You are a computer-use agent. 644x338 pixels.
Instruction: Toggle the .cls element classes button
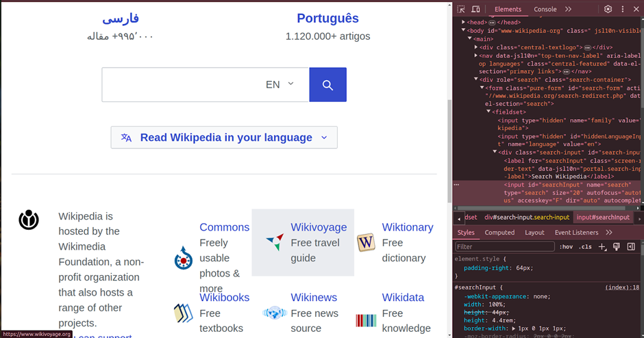click(585, 246)
